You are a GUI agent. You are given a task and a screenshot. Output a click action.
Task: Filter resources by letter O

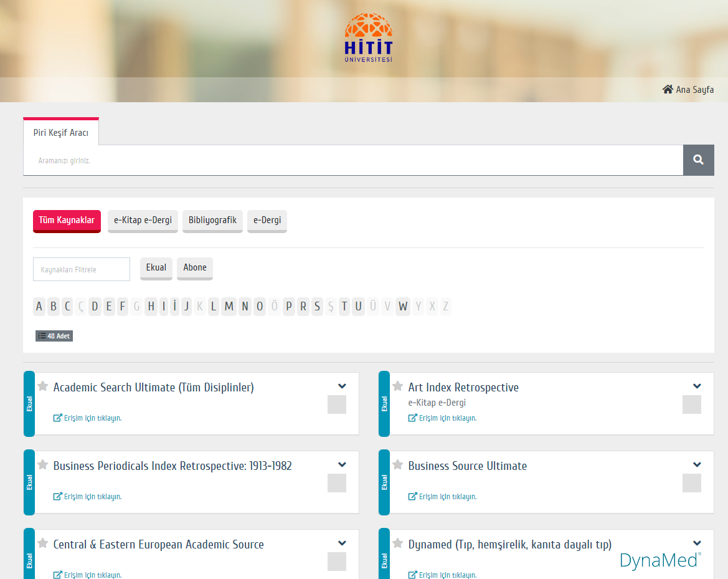click(260, 306)
